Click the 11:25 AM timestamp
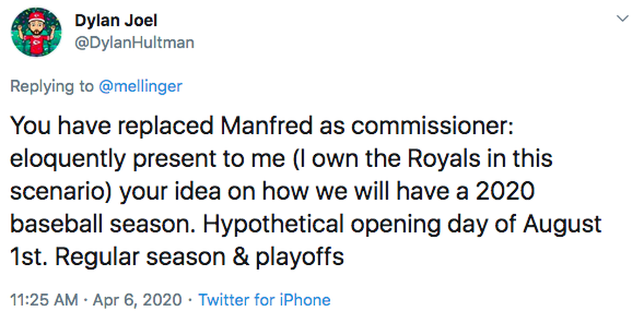Viewport: 644px width, 323px height. click(x=44, y=299)
